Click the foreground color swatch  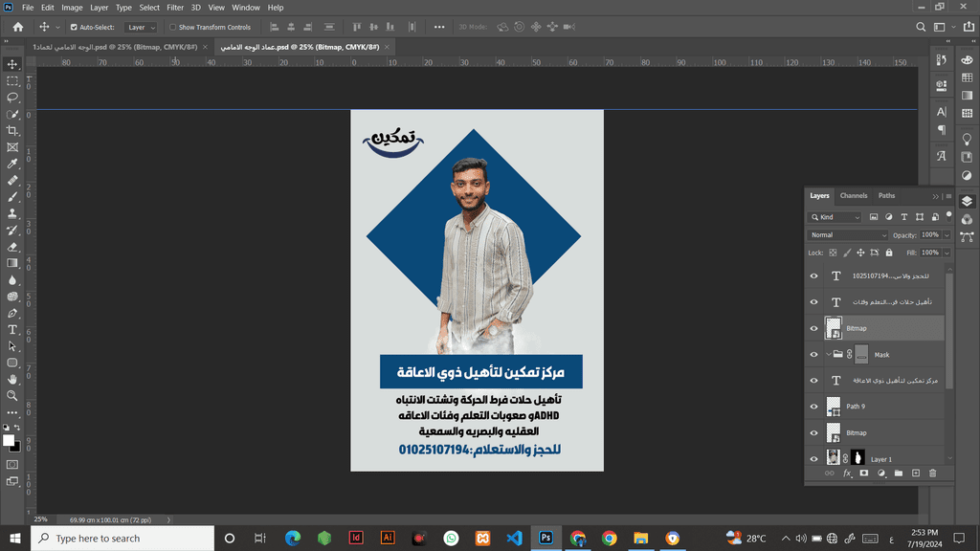8,440
